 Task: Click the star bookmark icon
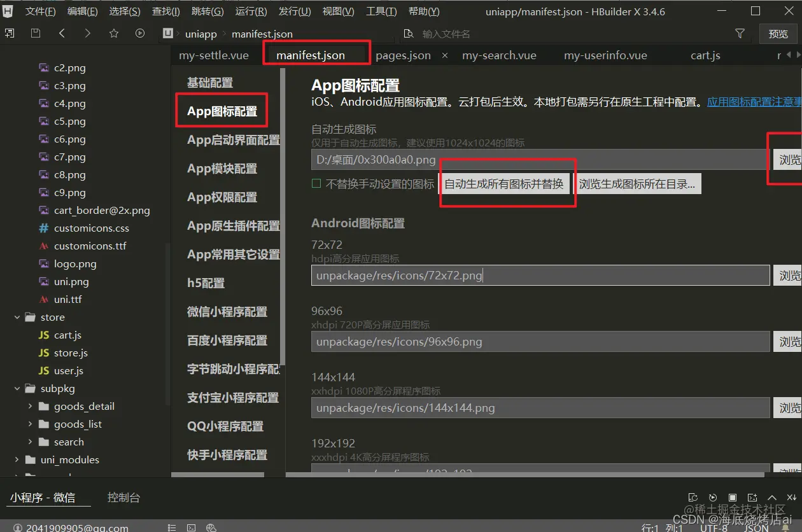tap(114, 33)
